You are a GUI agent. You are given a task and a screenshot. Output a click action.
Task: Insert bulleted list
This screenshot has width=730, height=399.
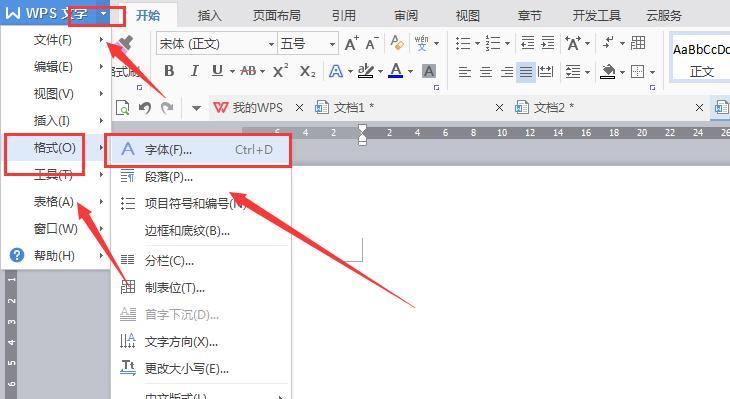coord(463,44)
